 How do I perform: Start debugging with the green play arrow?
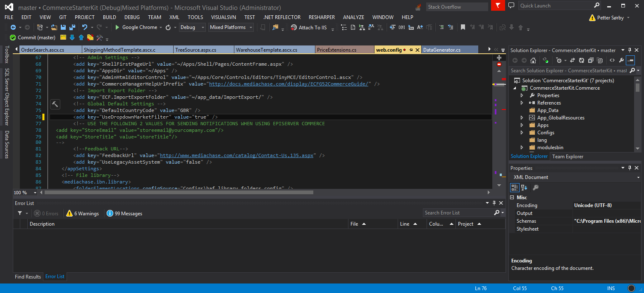pos(117,27)
